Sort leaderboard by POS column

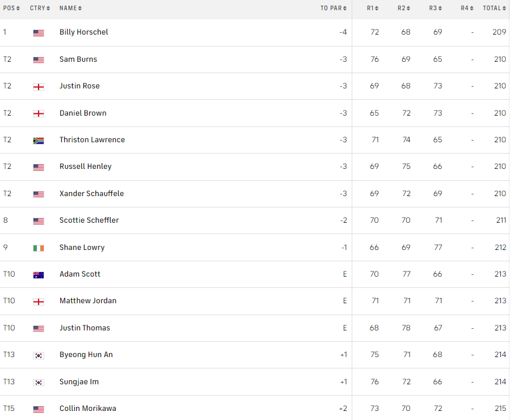point(11,8)
